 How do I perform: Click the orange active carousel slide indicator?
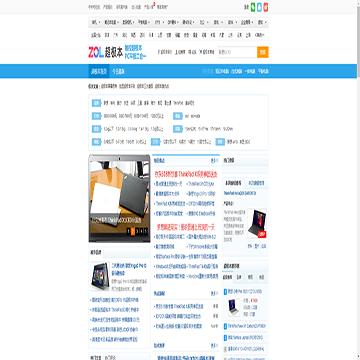(x=132, y=231)
